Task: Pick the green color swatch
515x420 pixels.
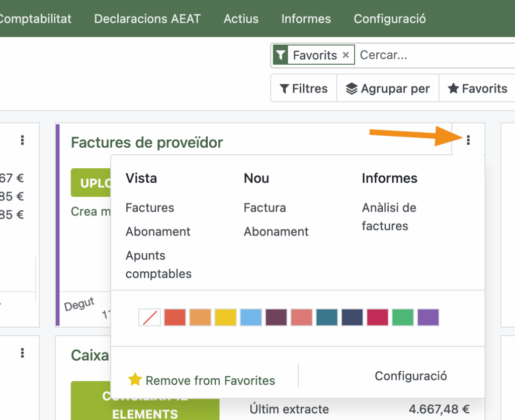Action: coord(403,318)
